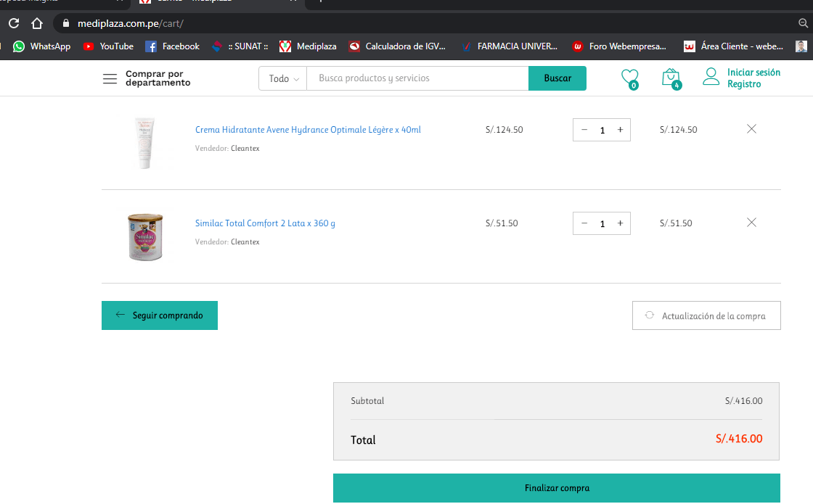
Task: Click the Avene quantity value field
Action: (x=602, y=131)
